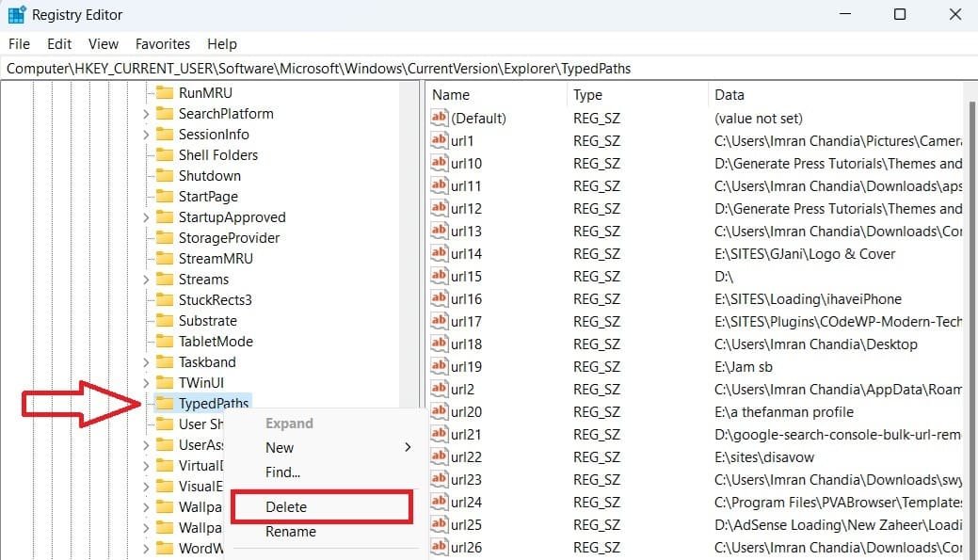
Task: Click the string icon next to url26
Action: [x=440, y=547]
